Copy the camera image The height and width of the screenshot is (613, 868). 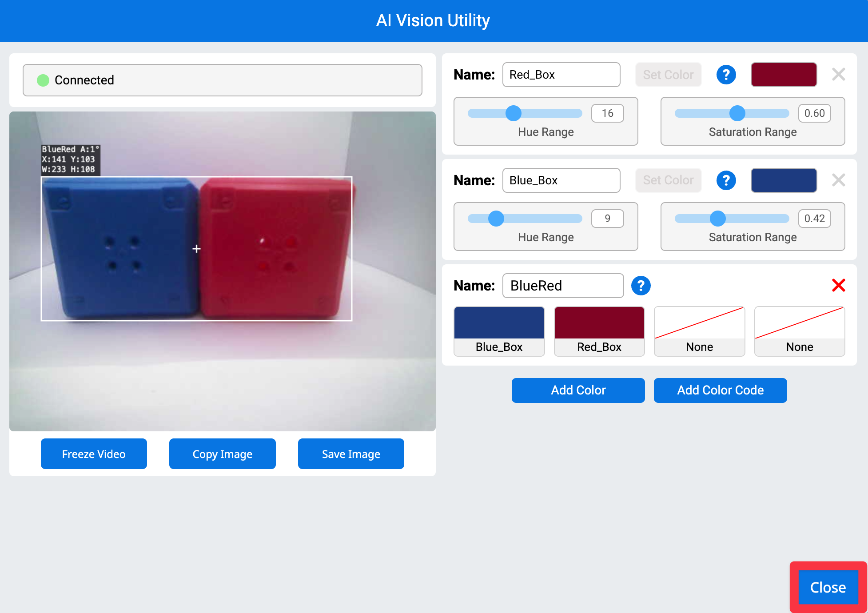(222, 454)
